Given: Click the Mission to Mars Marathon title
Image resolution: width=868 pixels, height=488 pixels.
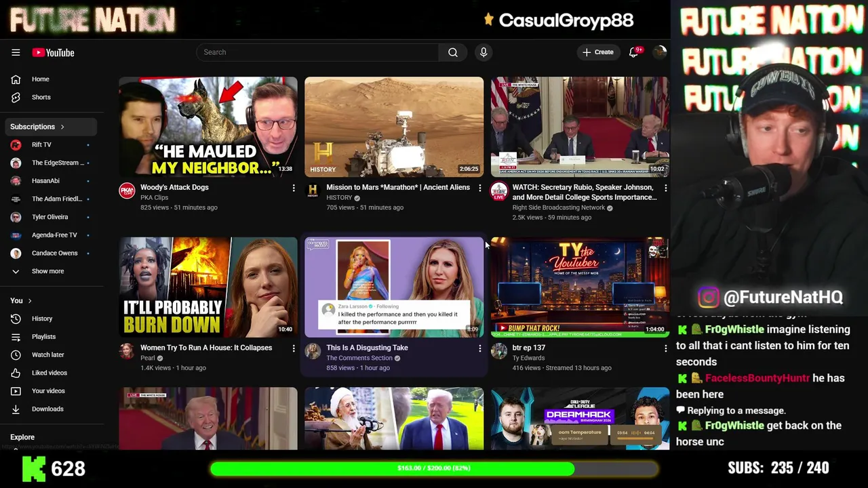Looking at the screenshot, I should click(398, 187).
